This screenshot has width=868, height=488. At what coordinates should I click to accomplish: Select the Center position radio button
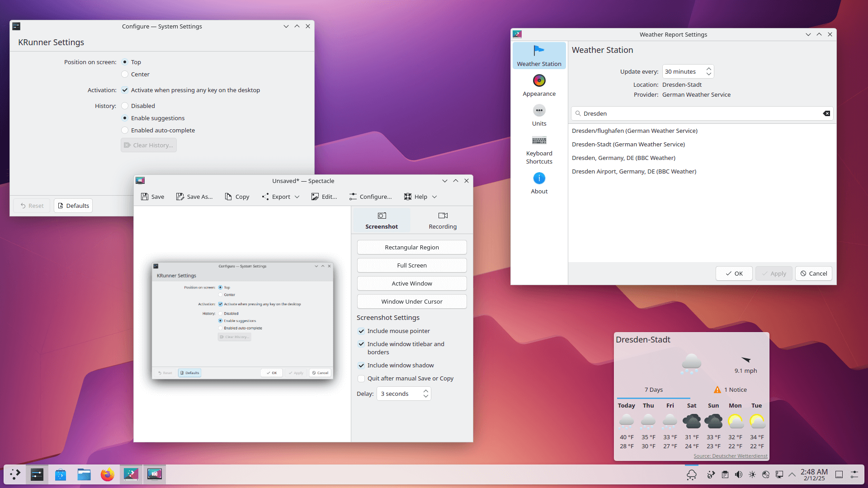tap(125, 74)
